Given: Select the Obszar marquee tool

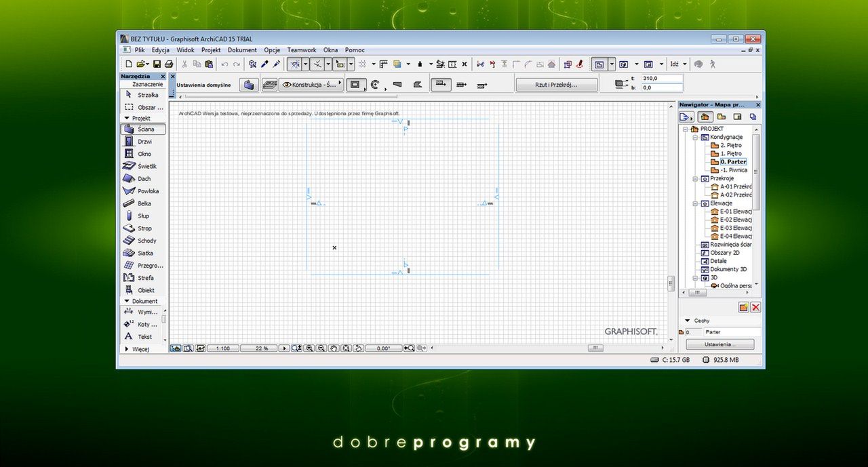Looking at the screenshot, I should (143, 107).
